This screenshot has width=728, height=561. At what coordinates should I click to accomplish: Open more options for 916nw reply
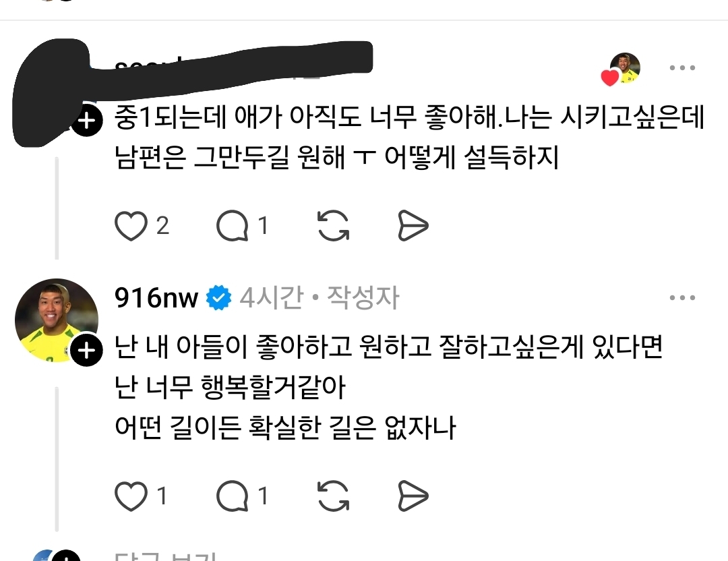[682, 297]
